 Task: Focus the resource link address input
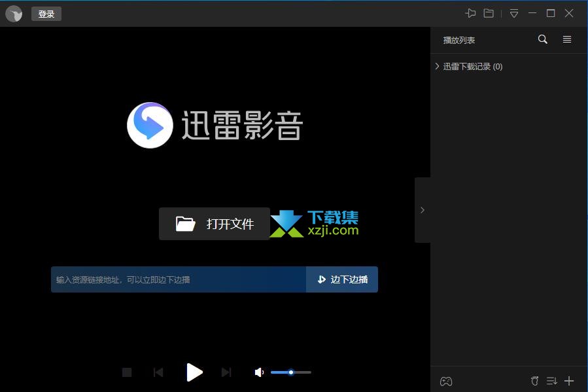[179, 279]
